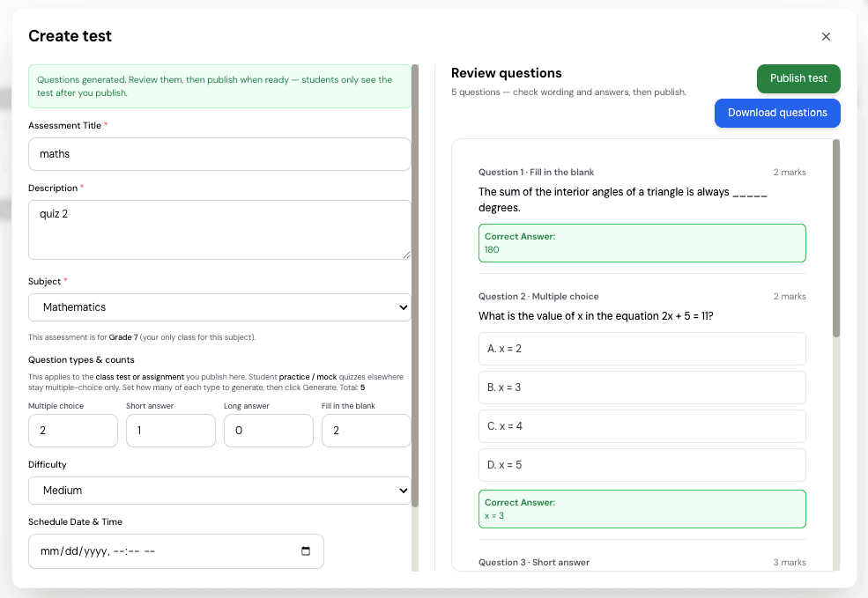Click the Short answer count field
The image size is (868, 598).
coord(170,431)
